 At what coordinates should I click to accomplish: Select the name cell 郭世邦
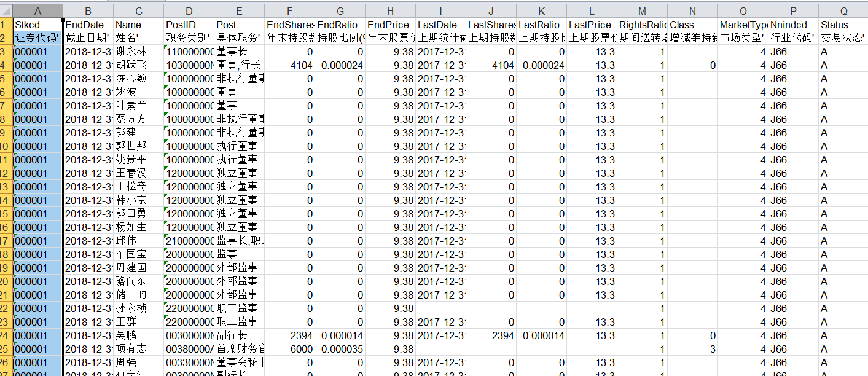click(x=139, y=146)
